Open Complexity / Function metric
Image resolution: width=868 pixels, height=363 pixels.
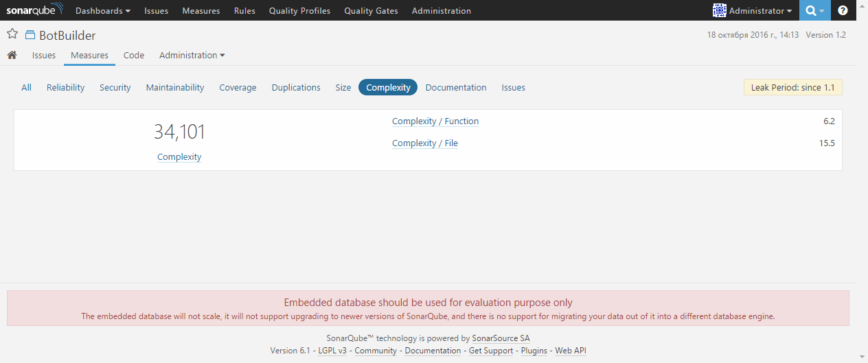(x=435, y=121)
